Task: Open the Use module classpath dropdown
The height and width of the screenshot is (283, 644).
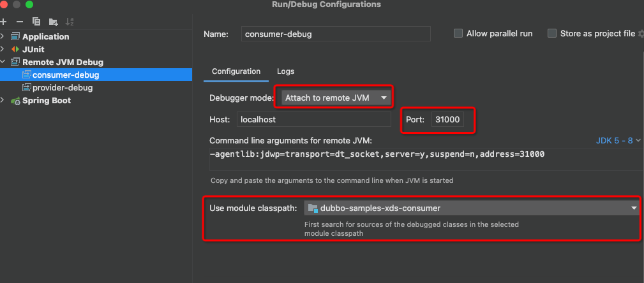Action: [471, 208]
